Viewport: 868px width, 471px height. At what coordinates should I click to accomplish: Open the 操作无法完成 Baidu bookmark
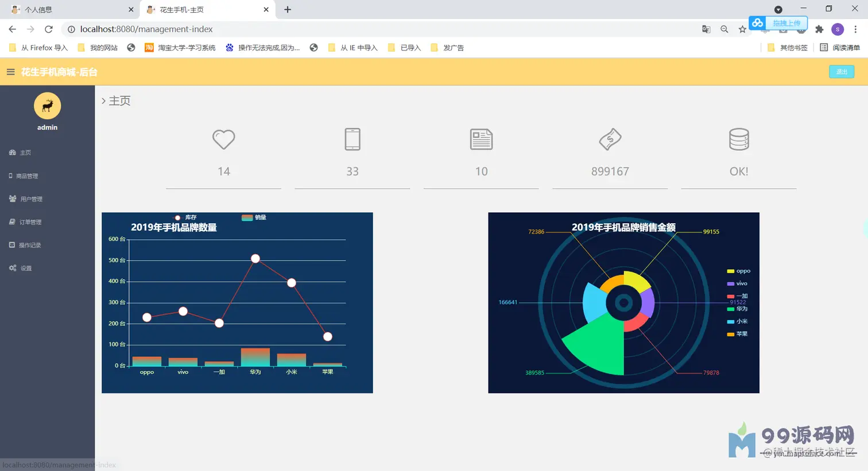(263, 48)
